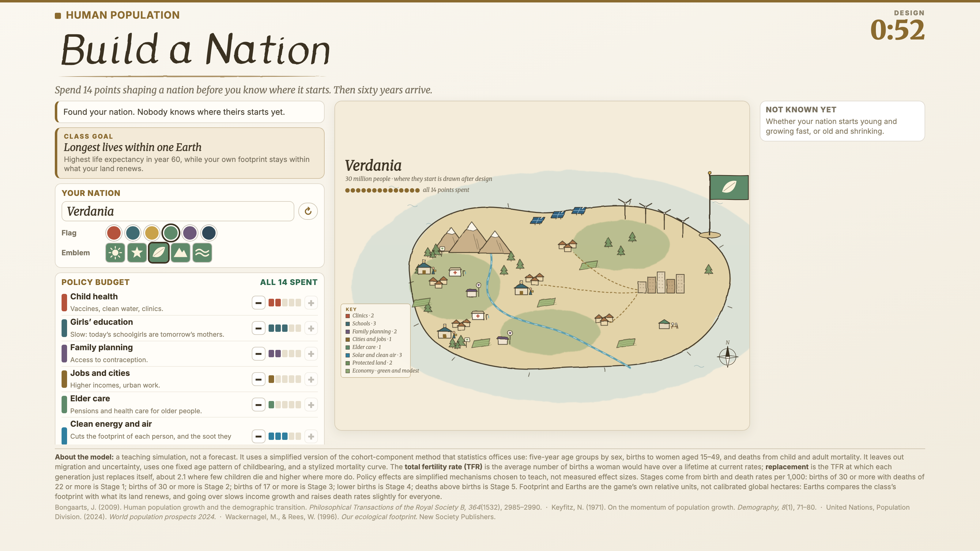980x551 pixels.
Task: Select the leaf emblem
Action: click(159, 253)
